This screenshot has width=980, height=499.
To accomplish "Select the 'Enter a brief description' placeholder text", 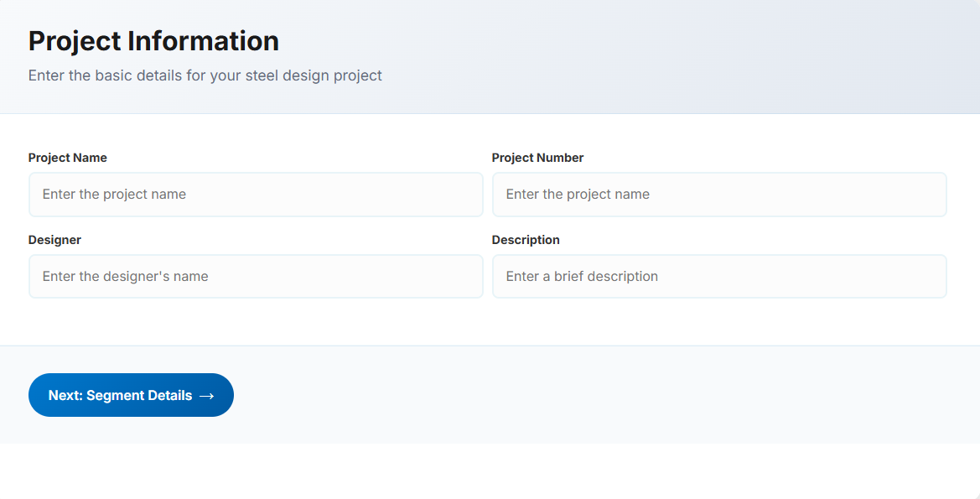I will [x=582, y=276].
